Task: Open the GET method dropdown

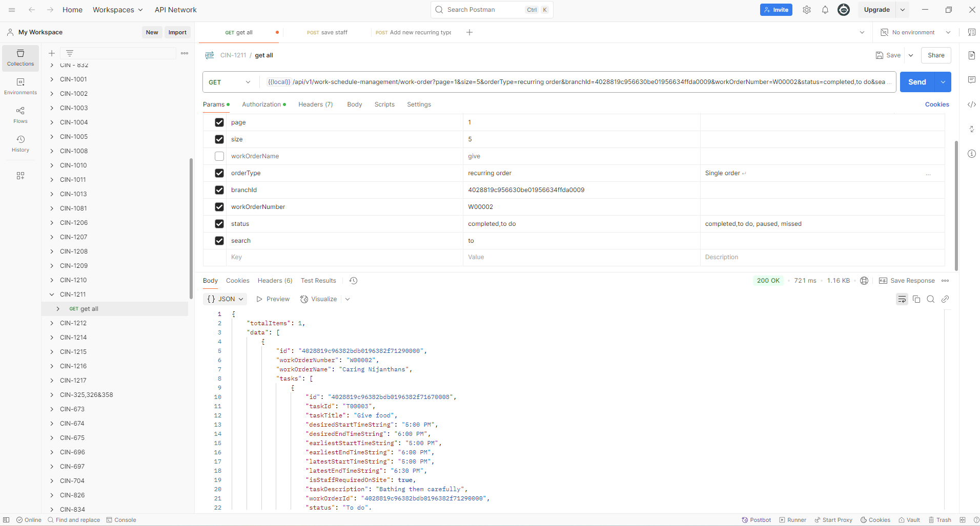Action: click(230, 82)
